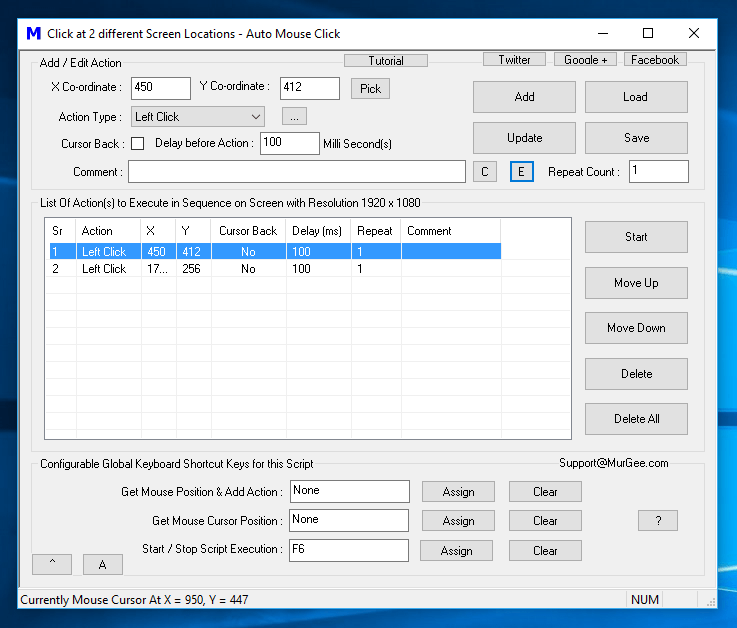Click the mouse cursor position status text

(134, 600)
